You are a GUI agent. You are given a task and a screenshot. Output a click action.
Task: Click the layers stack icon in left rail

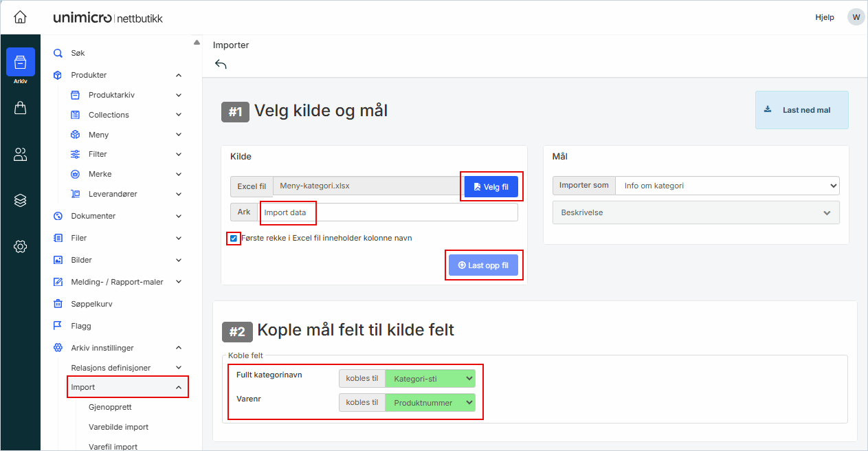click(20, 200)
